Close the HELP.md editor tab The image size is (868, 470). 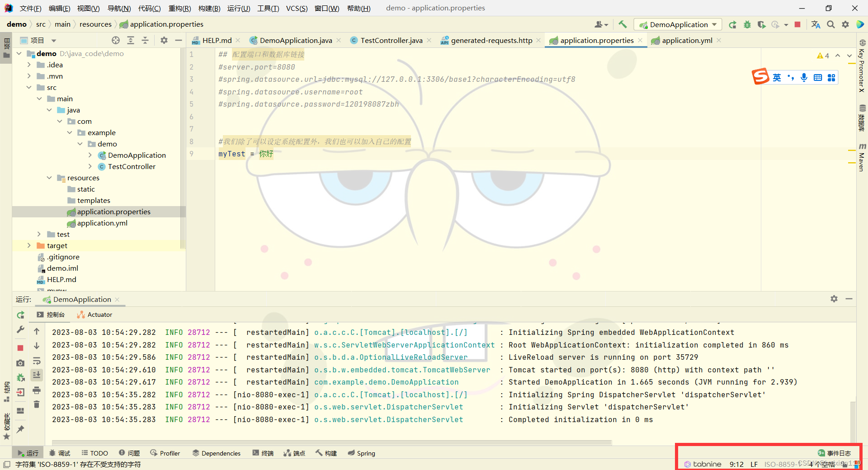[238, 40]
